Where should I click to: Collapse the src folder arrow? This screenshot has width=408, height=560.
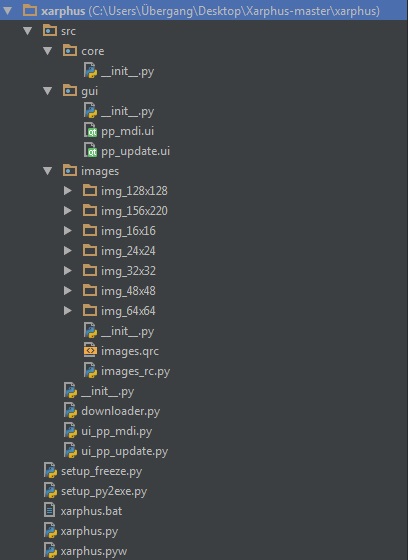click(x=28, y=31)
